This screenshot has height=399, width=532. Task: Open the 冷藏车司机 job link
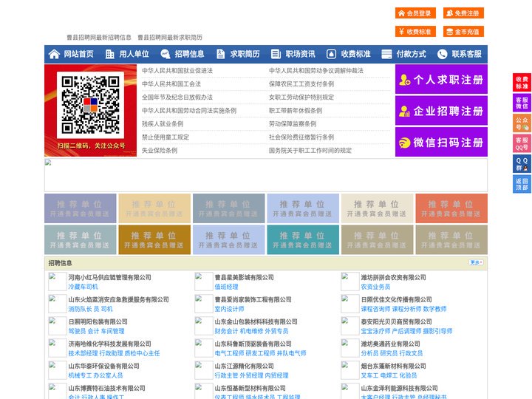point(83,287)
